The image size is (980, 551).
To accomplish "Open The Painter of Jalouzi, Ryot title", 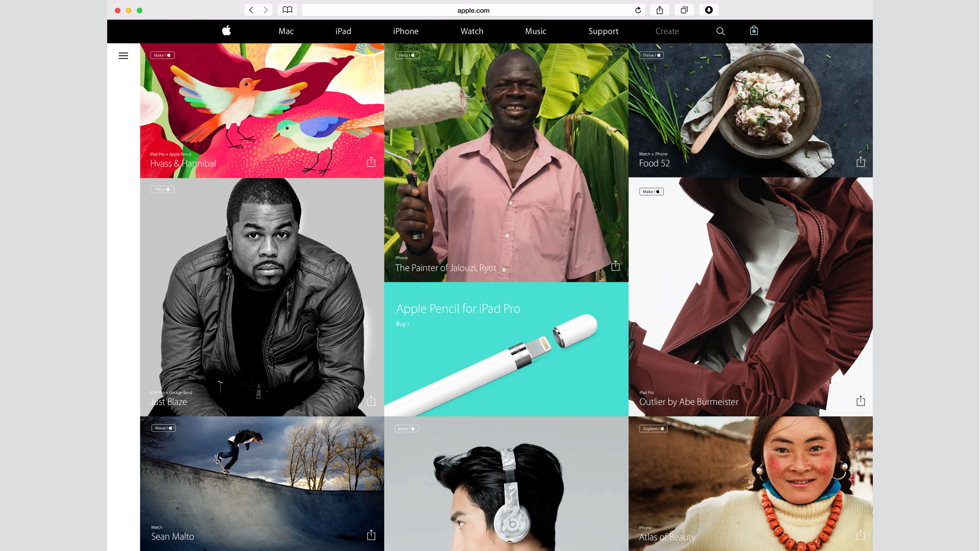I will 446,268.
